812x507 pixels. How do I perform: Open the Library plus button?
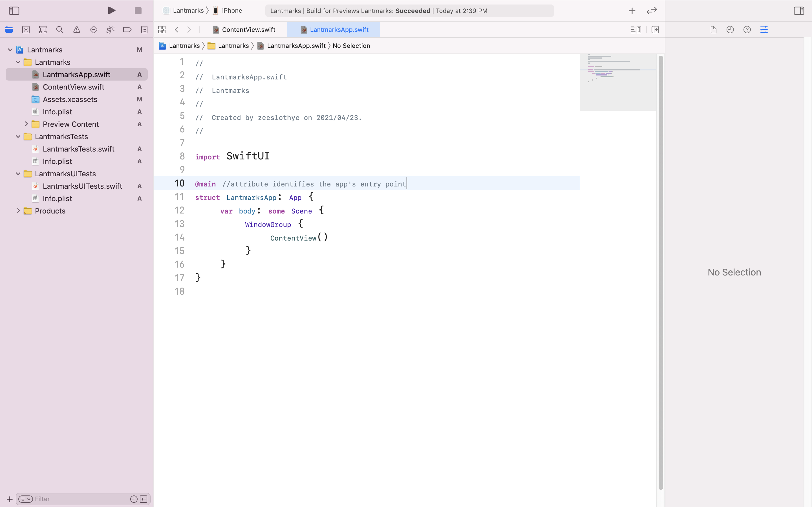click(x=632, y=11)
